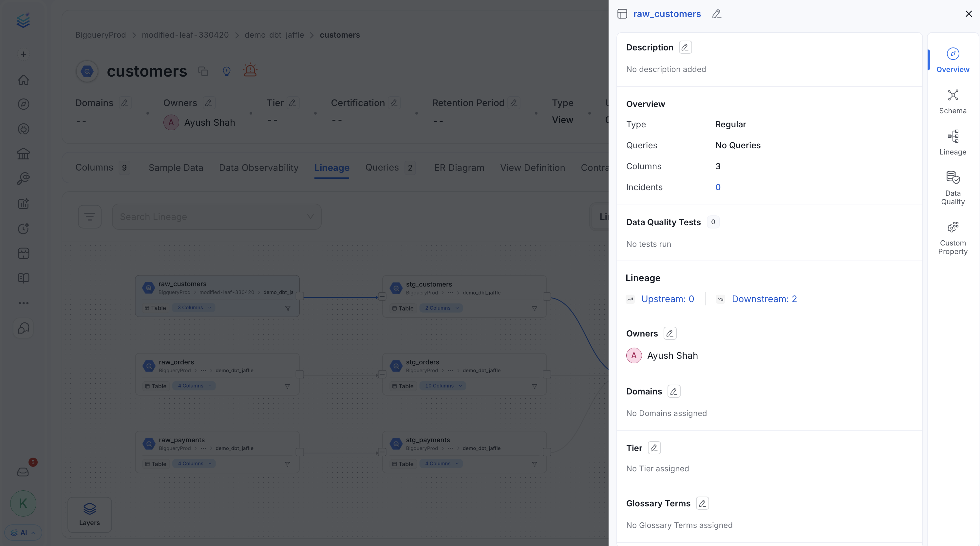Click the filter icon on stg_orders node
This screenshot has height=546, width=980.
pos(535,386)
